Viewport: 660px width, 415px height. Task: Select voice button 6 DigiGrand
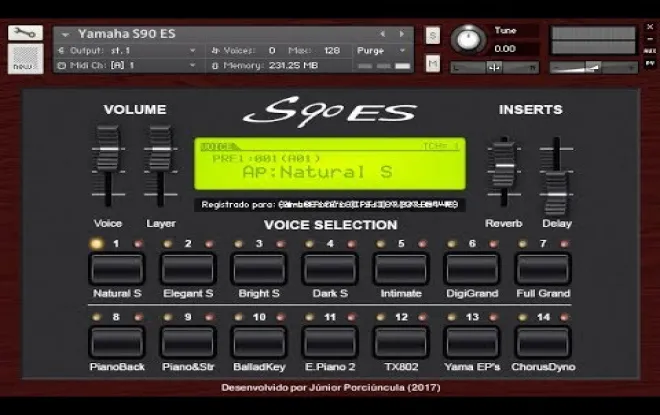point(472,269)
